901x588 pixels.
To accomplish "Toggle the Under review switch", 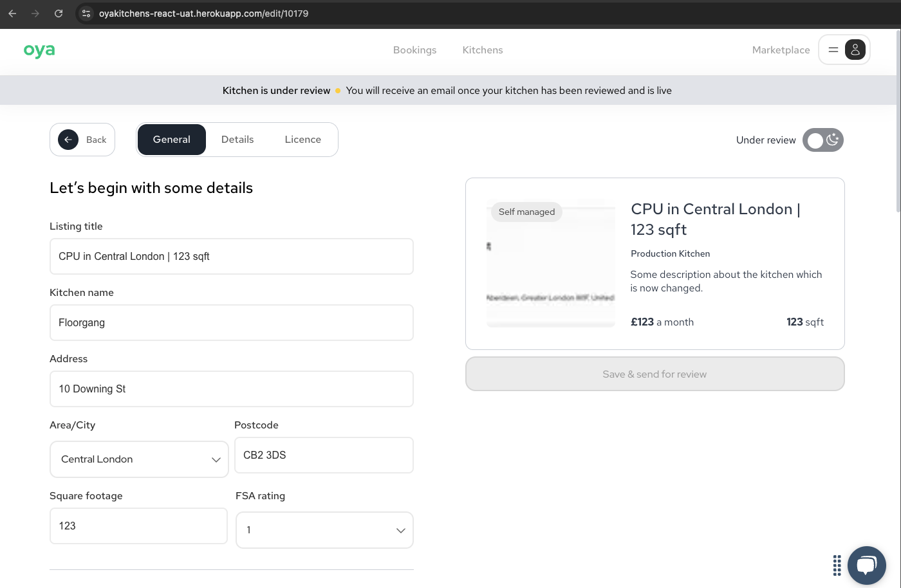I will [x=822, y=140].
